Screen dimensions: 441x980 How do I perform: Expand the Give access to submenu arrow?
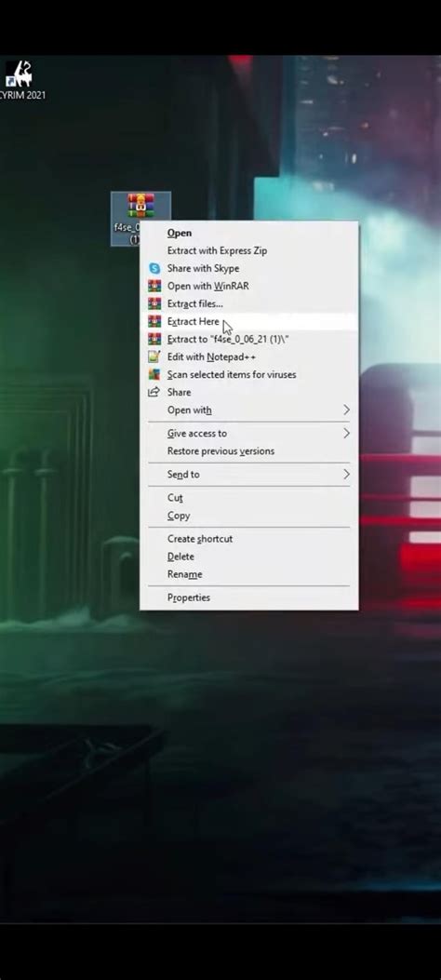pos(347,433)
